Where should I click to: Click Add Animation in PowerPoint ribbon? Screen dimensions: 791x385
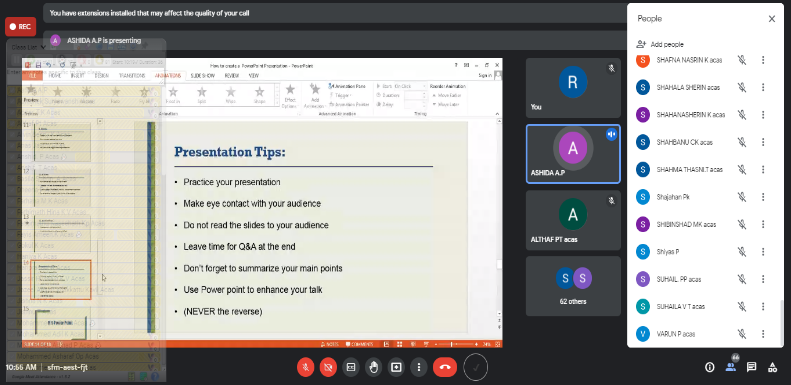click(315, 96)
